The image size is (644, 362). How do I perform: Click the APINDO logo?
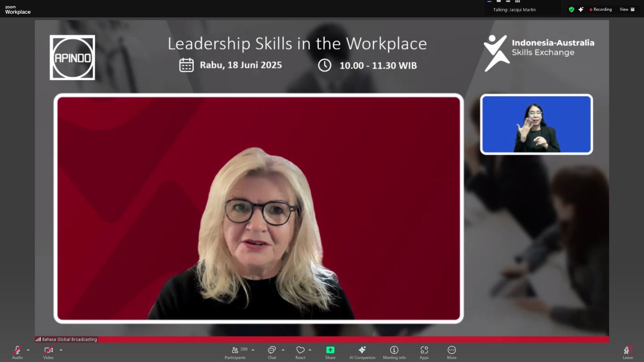pos(72,58)
